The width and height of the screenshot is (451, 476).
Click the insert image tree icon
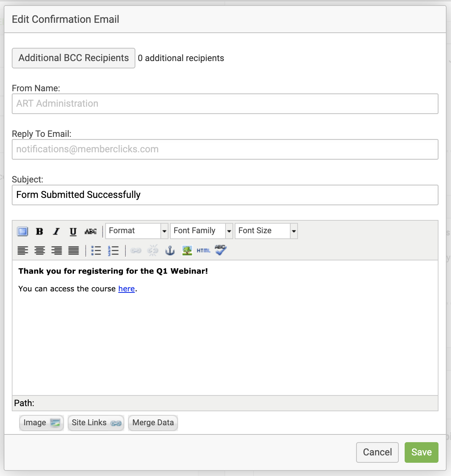(187, 251)
